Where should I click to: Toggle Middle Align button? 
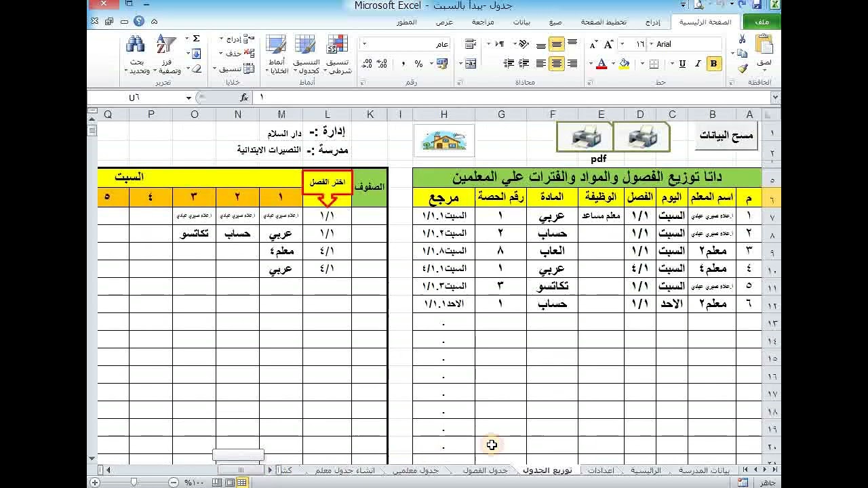[x=557, y=44]
